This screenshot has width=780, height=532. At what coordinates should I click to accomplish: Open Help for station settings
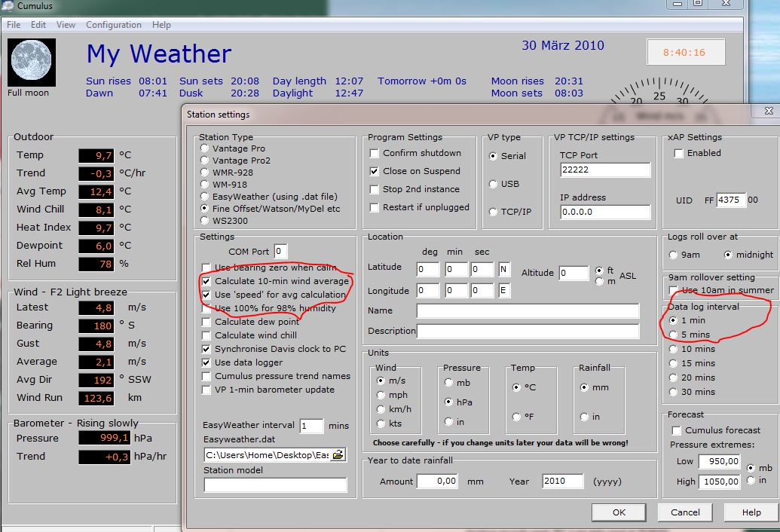click(751, 512)
